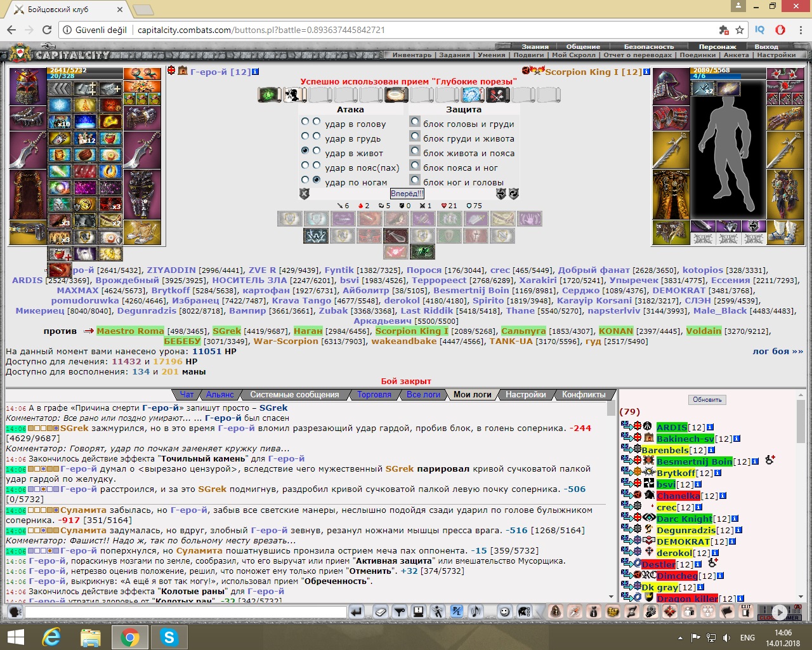Click the send message arrow button

[x=357, y=612]
